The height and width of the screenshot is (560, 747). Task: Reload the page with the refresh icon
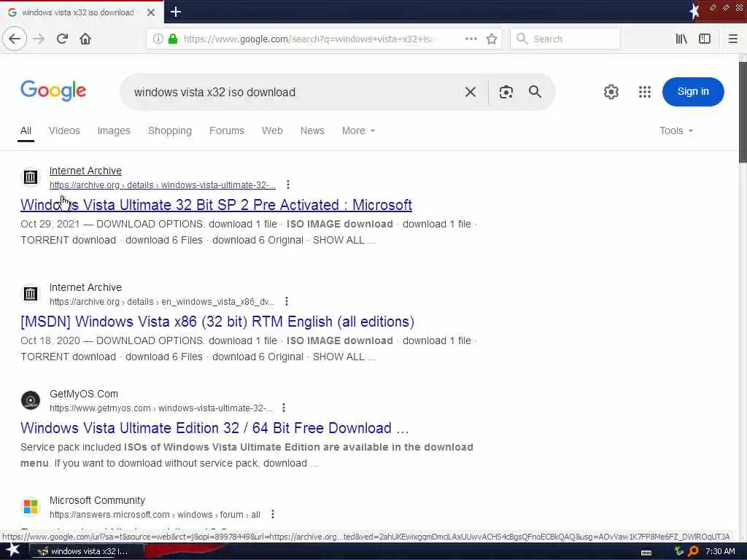click(x=62, y=39)
